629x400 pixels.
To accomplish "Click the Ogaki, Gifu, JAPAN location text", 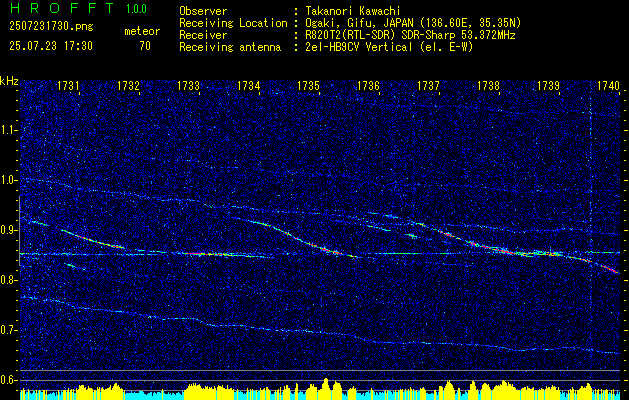I will click(x=413, y=23).
